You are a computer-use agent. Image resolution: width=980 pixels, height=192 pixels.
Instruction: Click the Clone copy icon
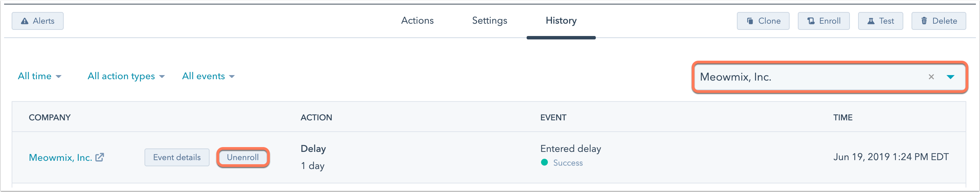click(750, 21)
